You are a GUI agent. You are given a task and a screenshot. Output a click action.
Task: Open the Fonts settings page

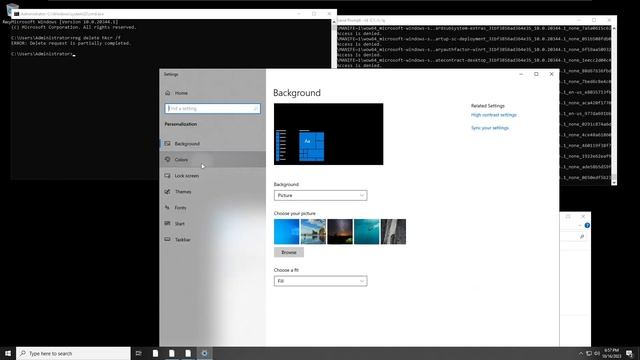(212, 208)
